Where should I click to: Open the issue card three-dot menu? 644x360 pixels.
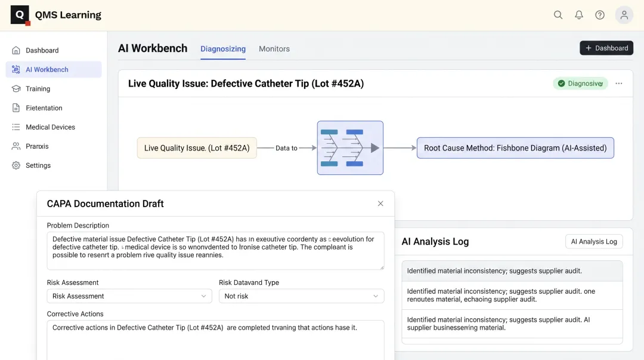click(x=618, y=84)
